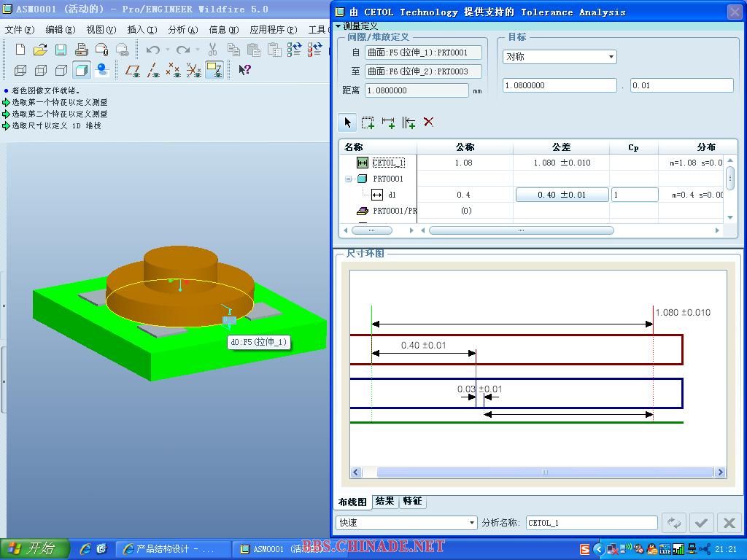This screenshot has height=560, width=747.
Task: Toggle coordinate systems display
Action: pos(194,71)
